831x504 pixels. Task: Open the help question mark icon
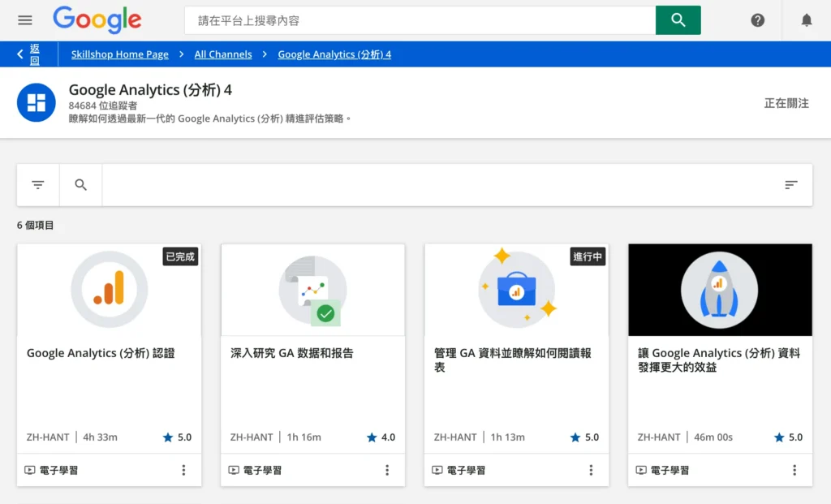(x=757, y=20)
